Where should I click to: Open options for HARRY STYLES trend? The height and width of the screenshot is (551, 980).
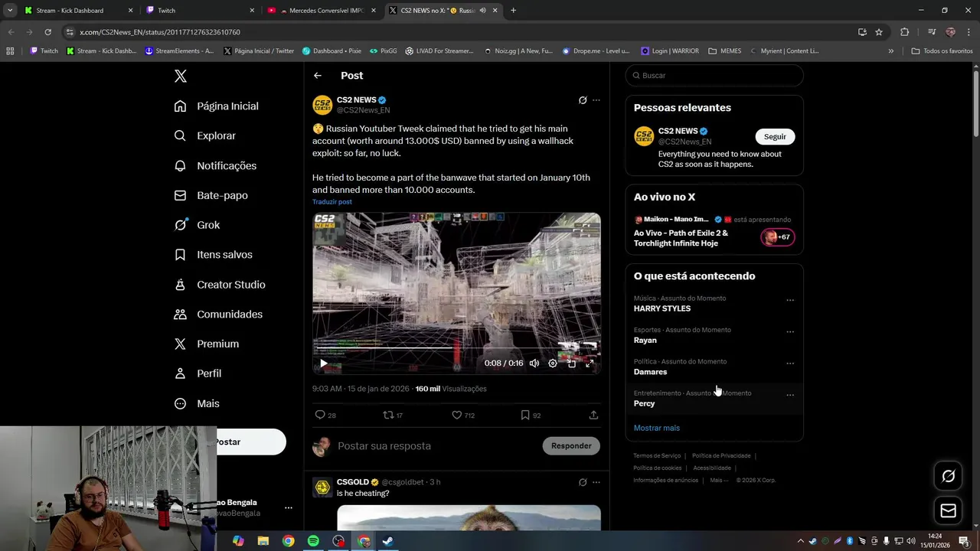(x=790, y=300)
